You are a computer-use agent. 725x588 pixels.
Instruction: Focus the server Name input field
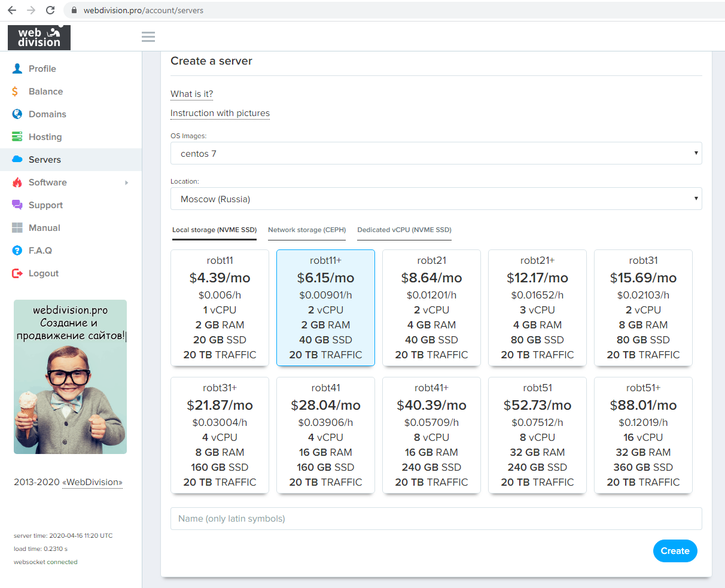coord(436,519)
